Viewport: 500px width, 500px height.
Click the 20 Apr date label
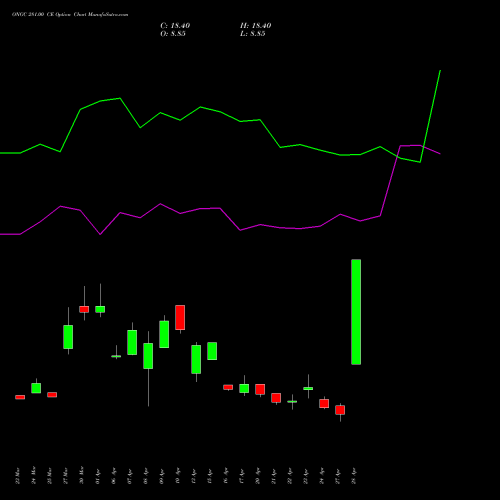(x=258, y=476)
